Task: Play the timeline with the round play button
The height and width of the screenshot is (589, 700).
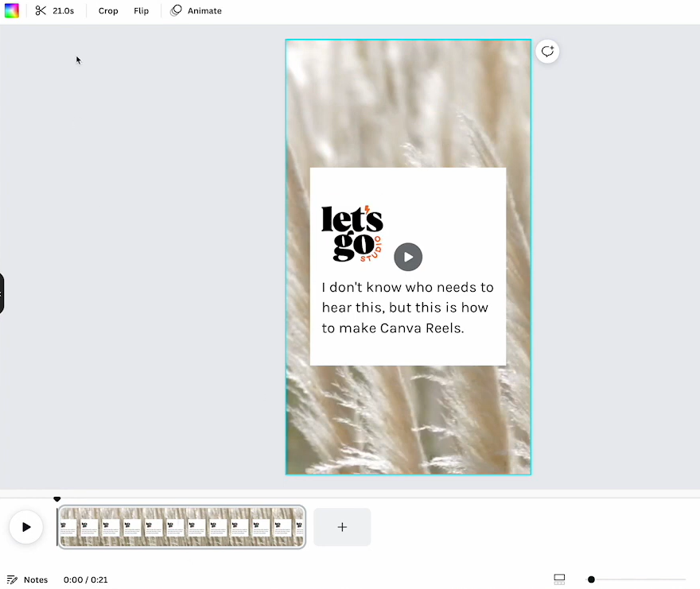Action: [x=26, y=527]
